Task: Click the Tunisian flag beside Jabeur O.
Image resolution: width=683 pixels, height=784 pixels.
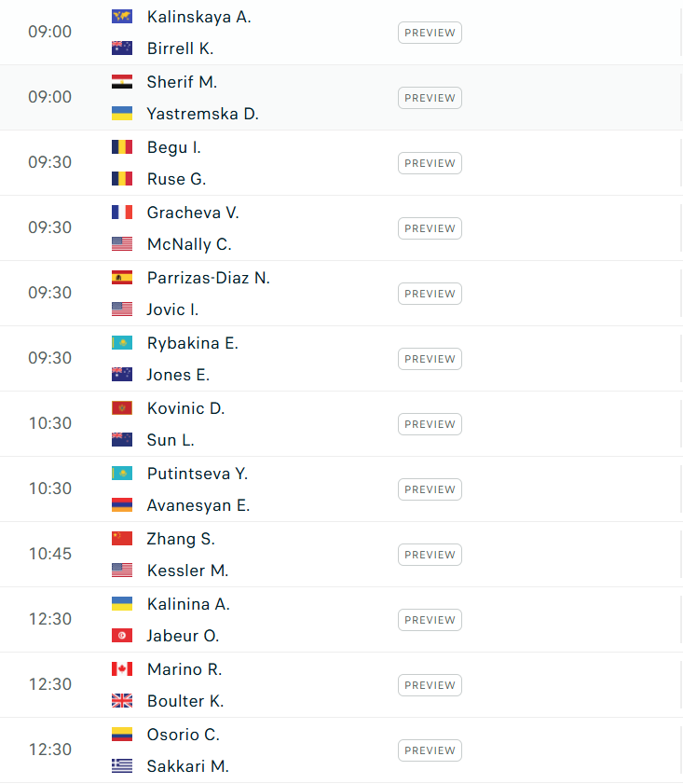Action: 122,636
